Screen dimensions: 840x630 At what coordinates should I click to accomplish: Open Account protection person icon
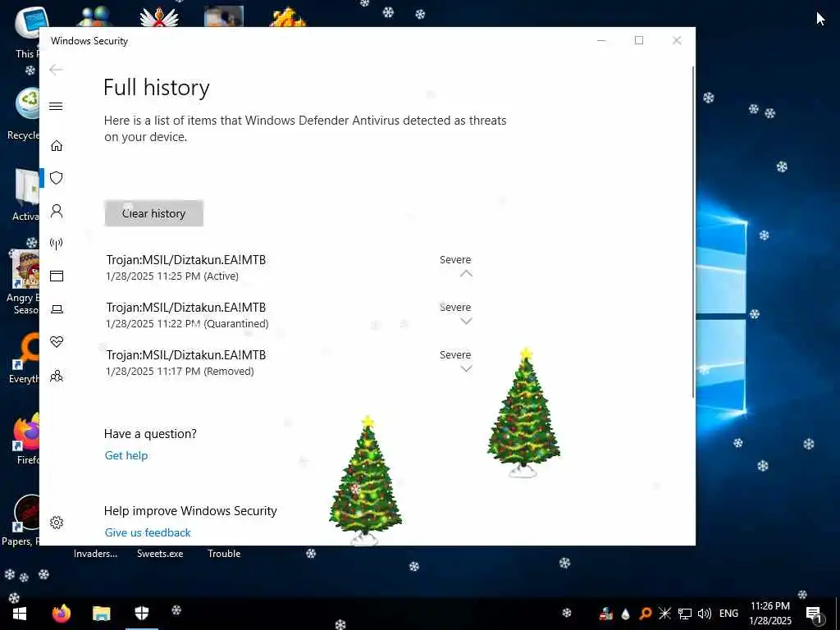tap(57, 211)
